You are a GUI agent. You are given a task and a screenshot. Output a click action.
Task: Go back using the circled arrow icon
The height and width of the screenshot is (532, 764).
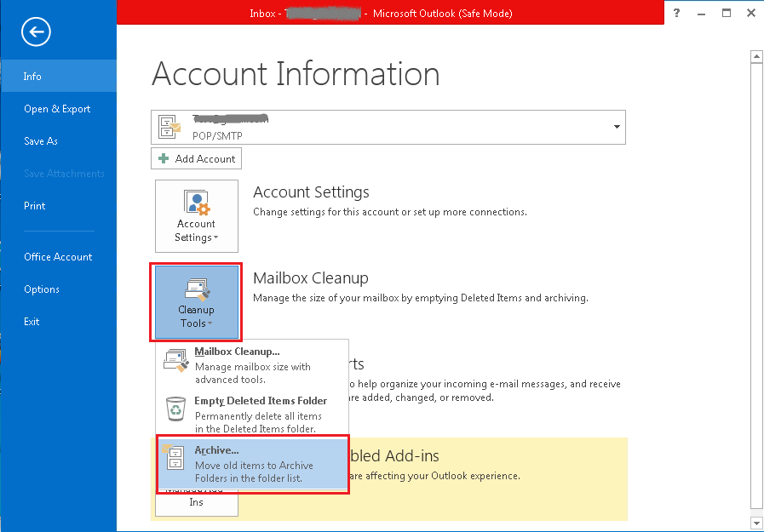pyautogui.click(x=36, y=32)
